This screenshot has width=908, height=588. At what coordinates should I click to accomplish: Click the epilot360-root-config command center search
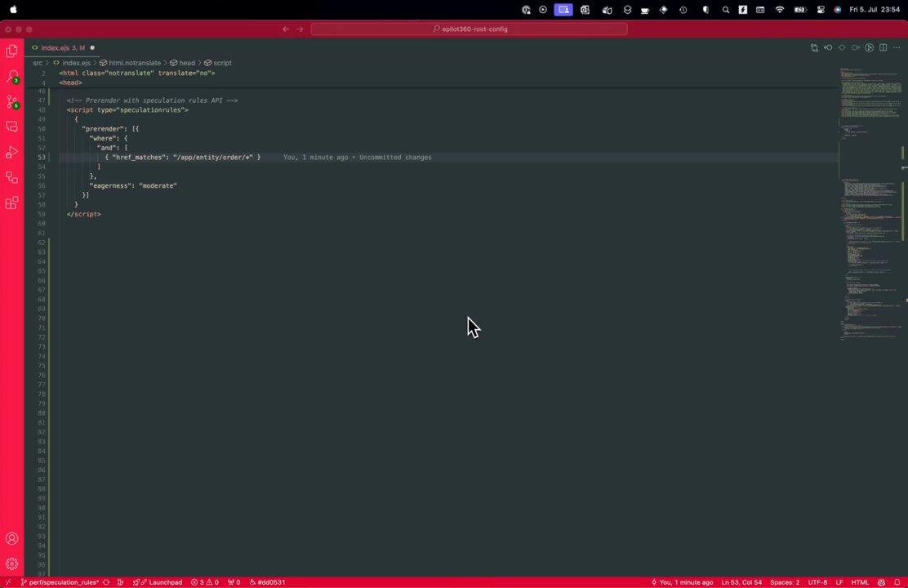tap(469, 29)
